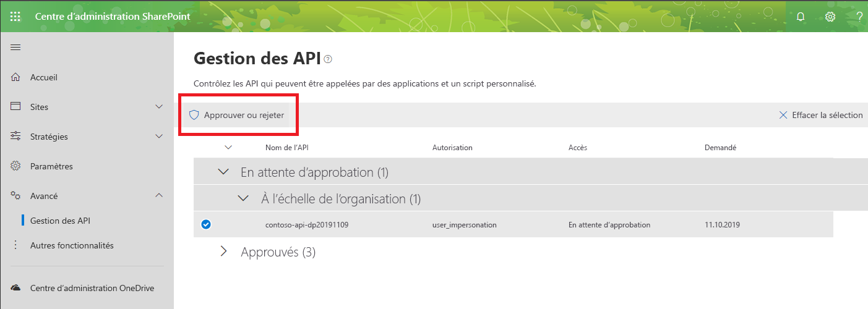Expand the Approuvés (3) group
Image resolution: width=868 pixels, height=309 pixels.
224,252
